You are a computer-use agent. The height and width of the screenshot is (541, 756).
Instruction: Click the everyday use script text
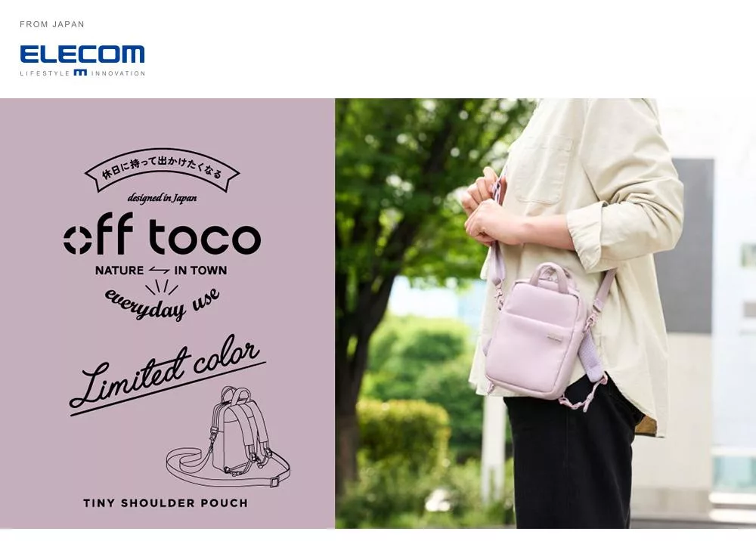pyautogui.click(x=163, y=304)
